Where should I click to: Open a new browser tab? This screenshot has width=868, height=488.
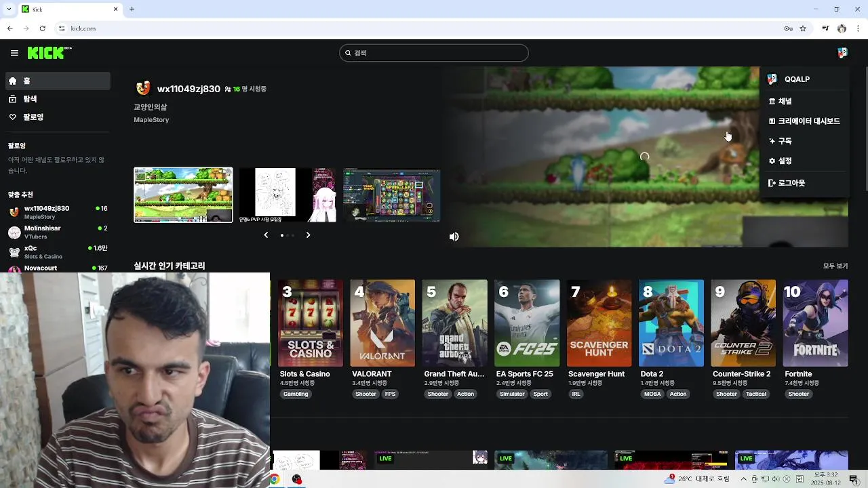(132, 9)
